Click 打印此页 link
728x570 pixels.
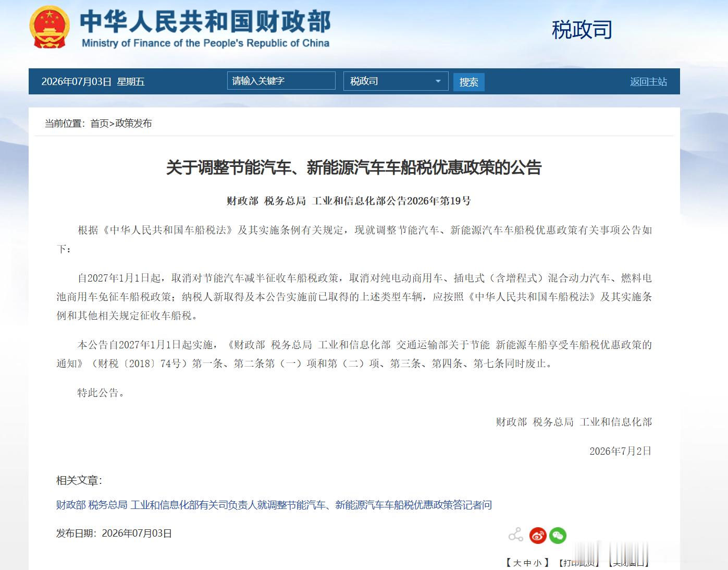tap(578, 563)
